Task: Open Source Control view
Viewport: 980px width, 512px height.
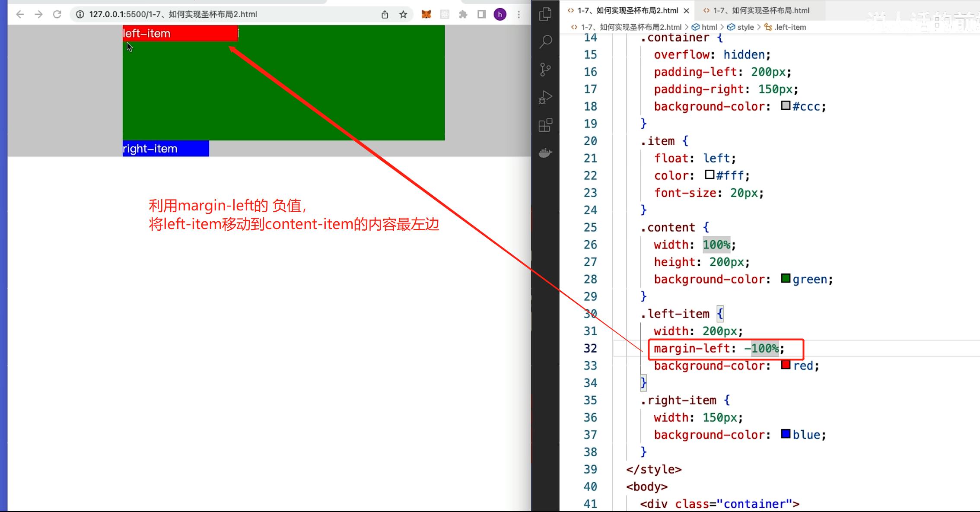Action: click(546, 70)
